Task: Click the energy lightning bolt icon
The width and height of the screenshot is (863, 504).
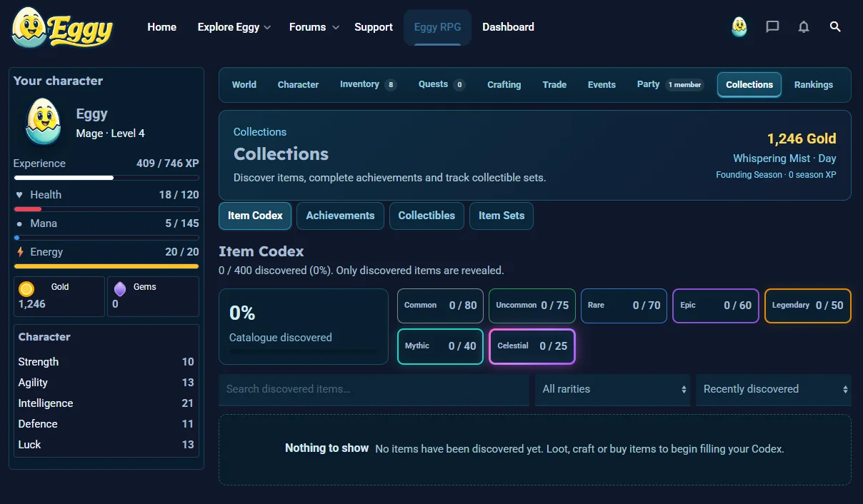Action: (20, 252)
